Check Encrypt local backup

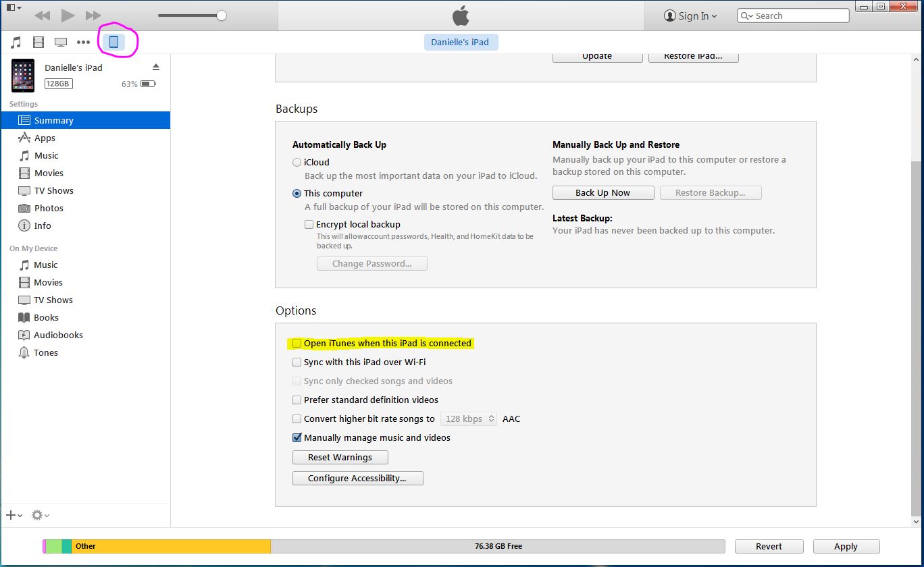click(x=309, y=224)
